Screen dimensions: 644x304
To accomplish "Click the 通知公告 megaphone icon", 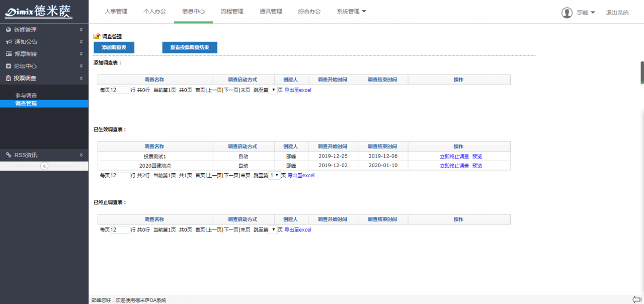I will coord(9,42).
